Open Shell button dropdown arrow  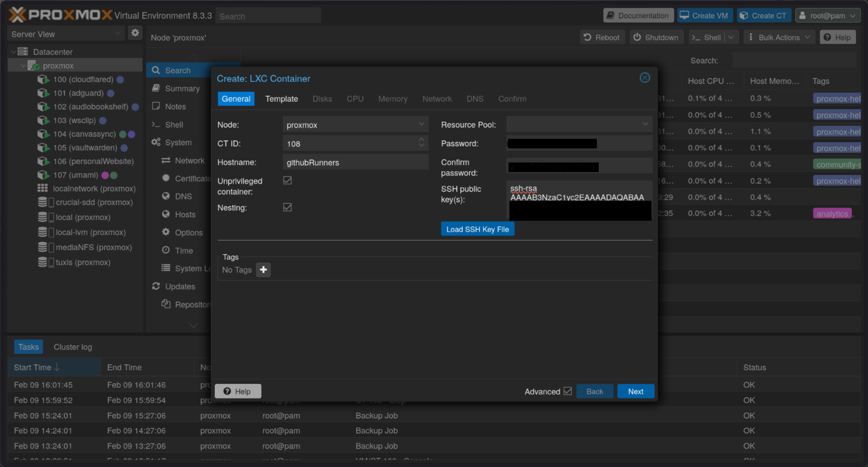coord(731,37)
